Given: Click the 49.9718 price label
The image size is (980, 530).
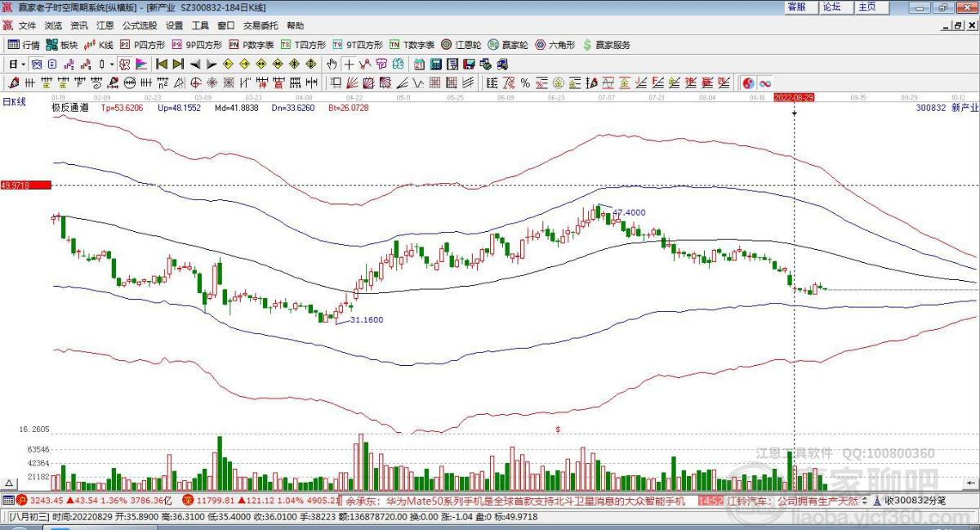Looking at the screenshot, I should (25, 185).
